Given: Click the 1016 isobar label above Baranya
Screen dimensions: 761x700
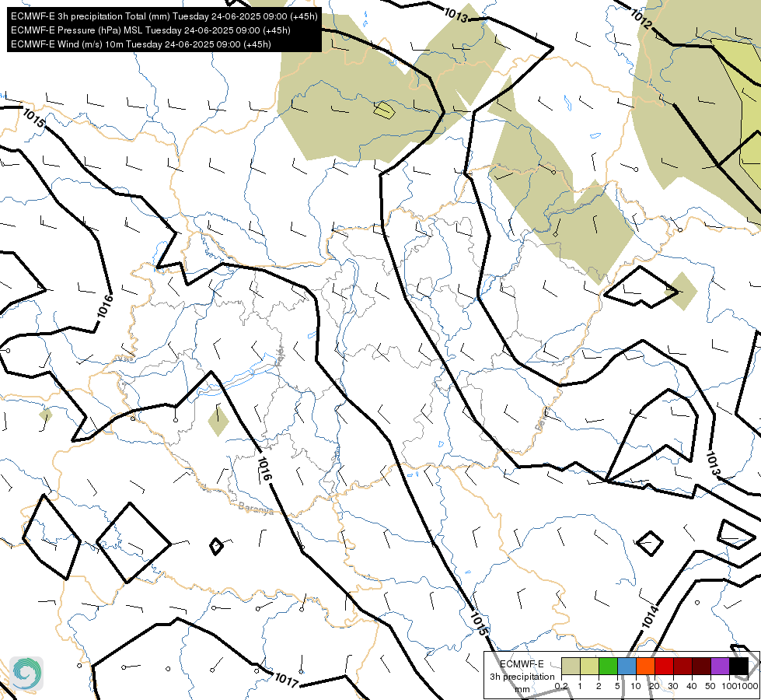Looking at the screenshot, I should click(x=264, y=468).
